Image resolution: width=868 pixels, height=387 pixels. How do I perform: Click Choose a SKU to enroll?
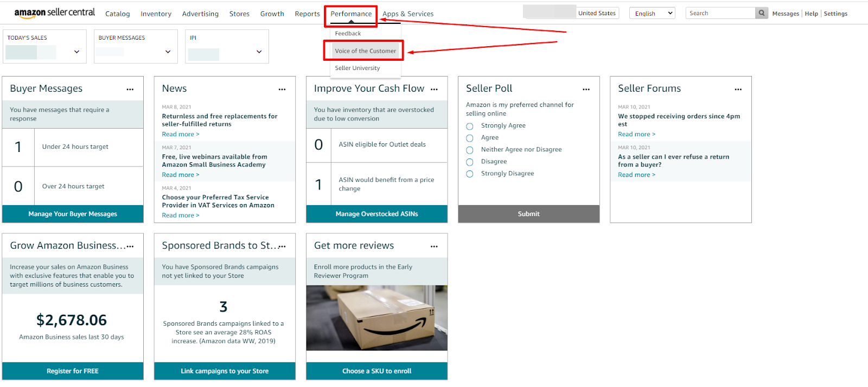(x=376, y=371)
